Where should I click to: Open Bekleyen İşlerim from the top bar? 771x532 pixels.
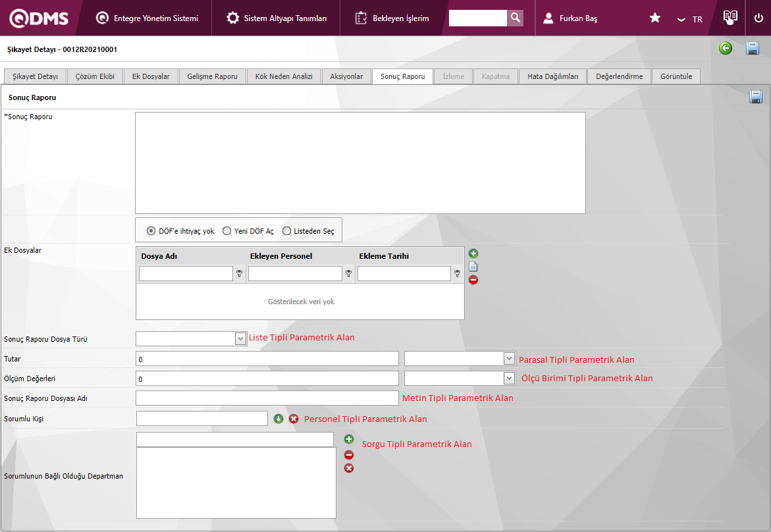click(392, 18)
